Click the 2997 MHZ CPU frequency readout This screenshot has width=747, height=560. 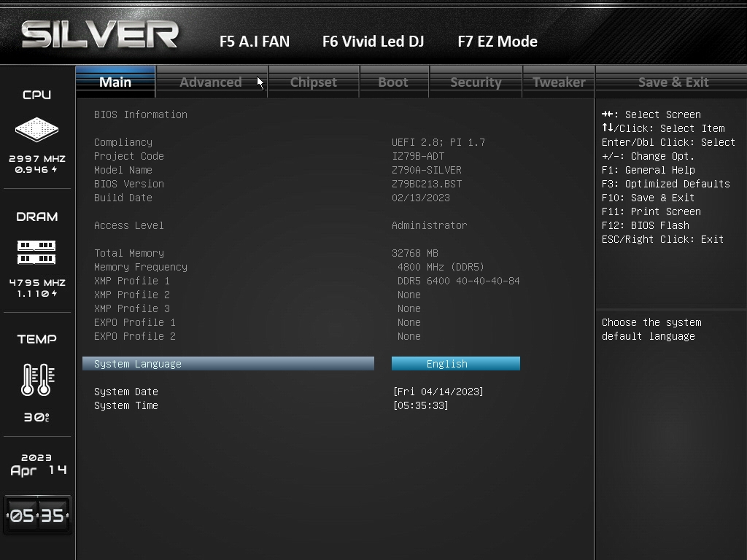click(37, 158)
